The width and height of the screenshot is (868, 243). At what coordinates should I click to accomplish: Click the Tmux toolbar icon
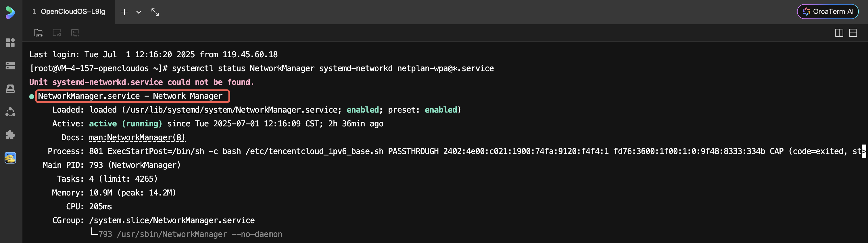tap(75, 33)
